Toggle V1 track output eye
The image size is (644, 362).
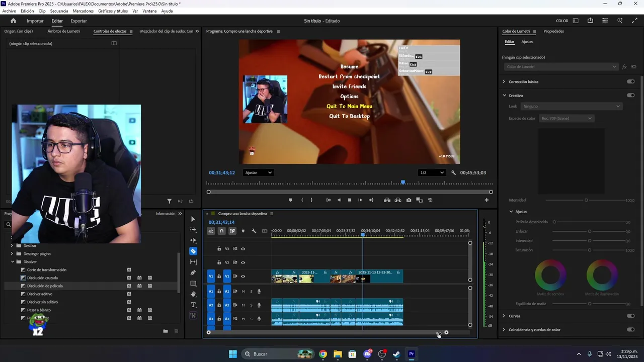point(243,276)
